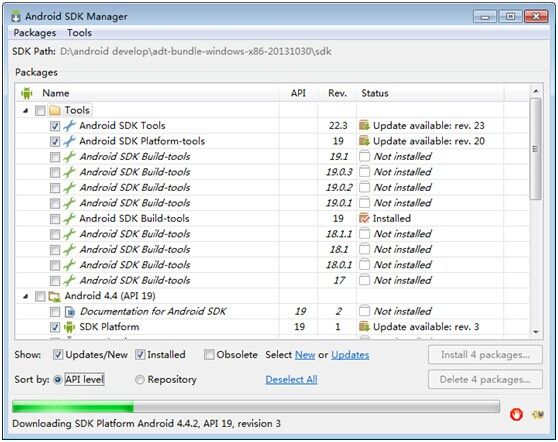Open the Packages menu

tap(35, 33)
